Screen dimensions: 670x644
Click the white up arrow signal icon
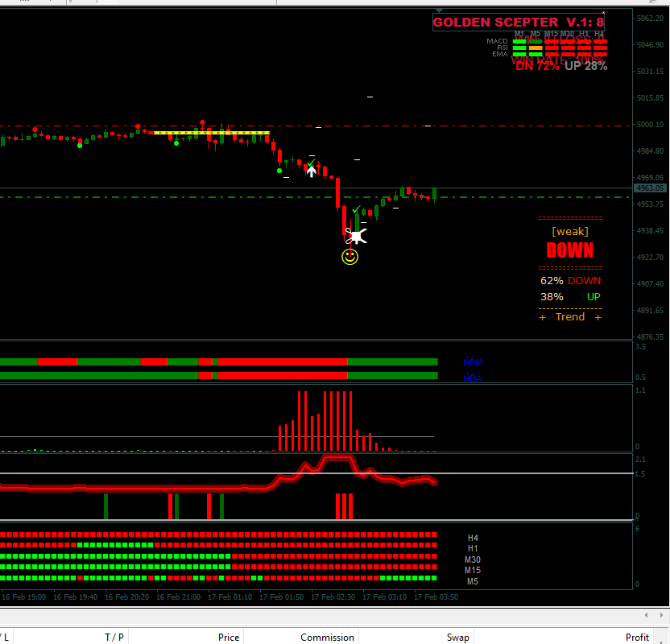(x=312, y=171)
